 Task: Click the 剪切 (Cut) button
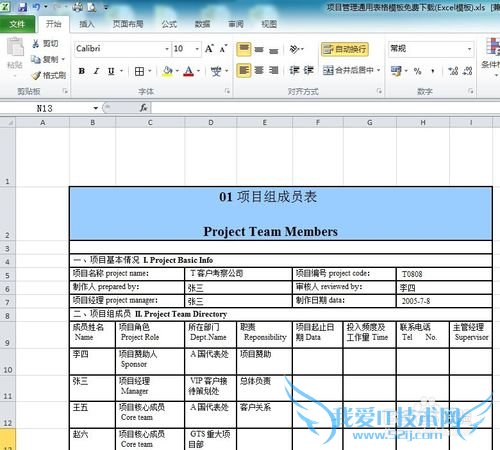point(45,44)
